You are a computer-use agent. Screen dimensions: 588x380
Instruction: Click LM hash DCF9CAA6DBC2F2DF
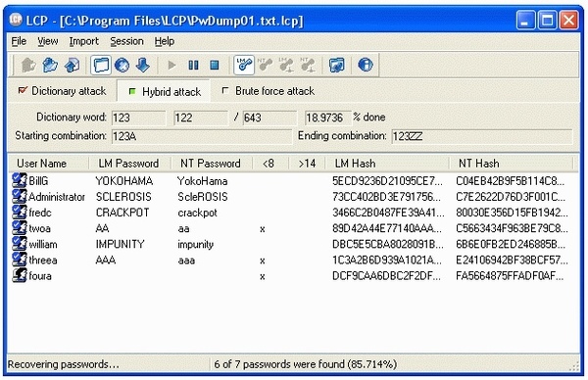pyautogui.click(x=387, y=276)
